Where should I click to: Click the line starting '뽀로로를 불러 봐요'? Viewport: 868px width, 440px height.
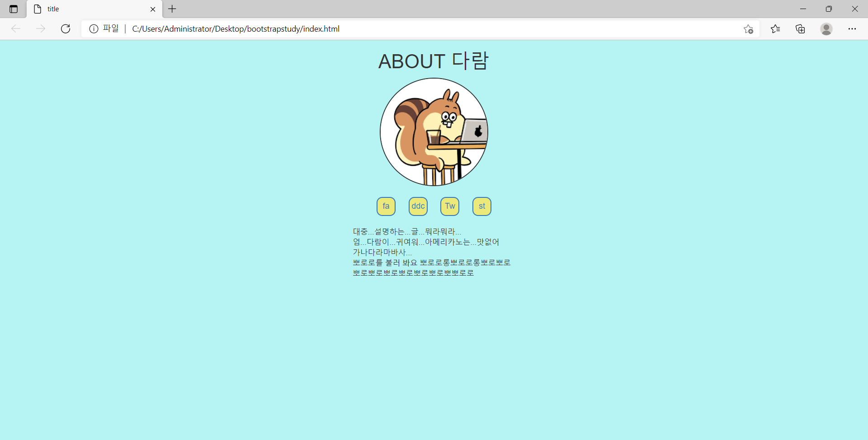[x=432, y=262]
